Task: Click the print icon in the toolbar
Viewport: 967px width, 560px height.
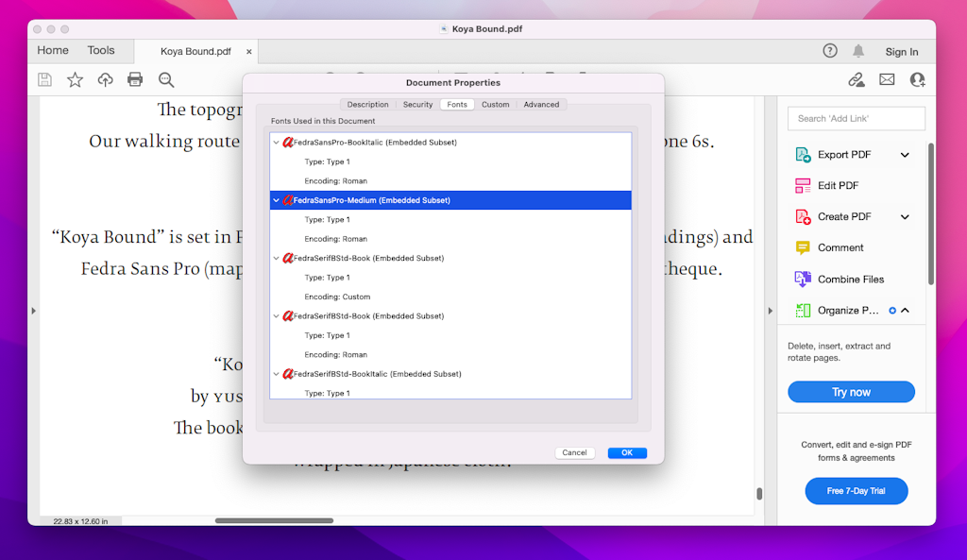Action: [135, 80]
